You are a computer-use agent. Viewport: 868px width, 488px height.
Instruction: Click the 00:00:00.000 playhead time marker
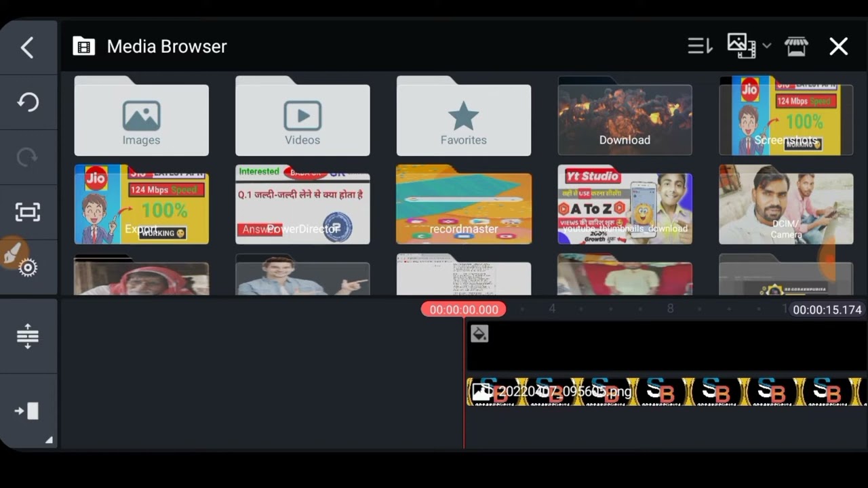pos(464,310)
